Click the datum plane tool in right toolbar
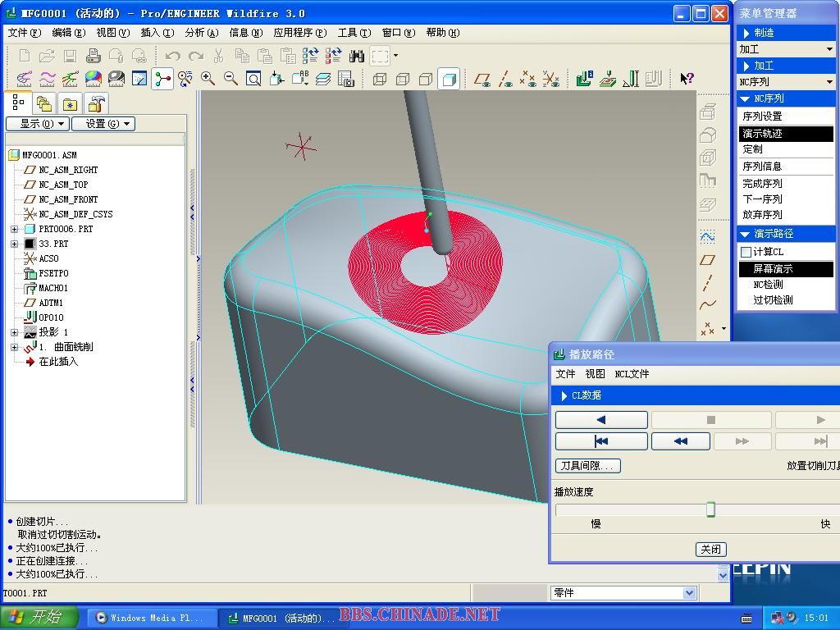Screen dimensions: 840x630 coord(708,260)
